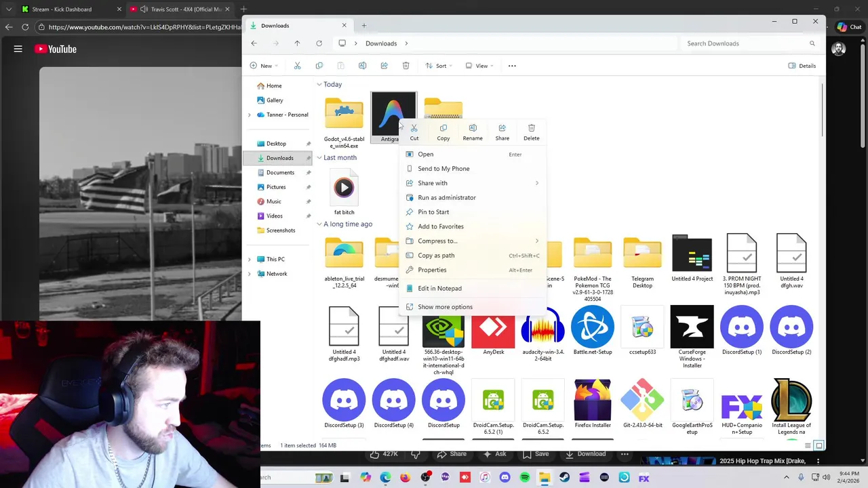Click Show more options
This screenshot has width=868, height=488.
pyautogui.click(x=473, y=307)
